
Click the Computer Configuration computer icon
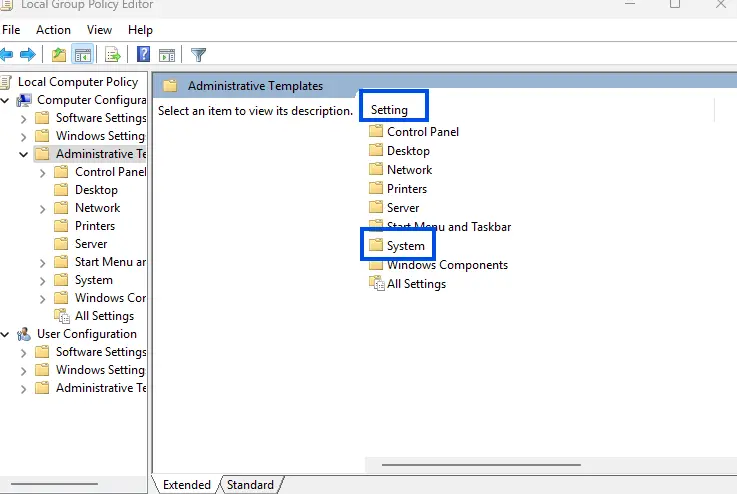point(24,100)
